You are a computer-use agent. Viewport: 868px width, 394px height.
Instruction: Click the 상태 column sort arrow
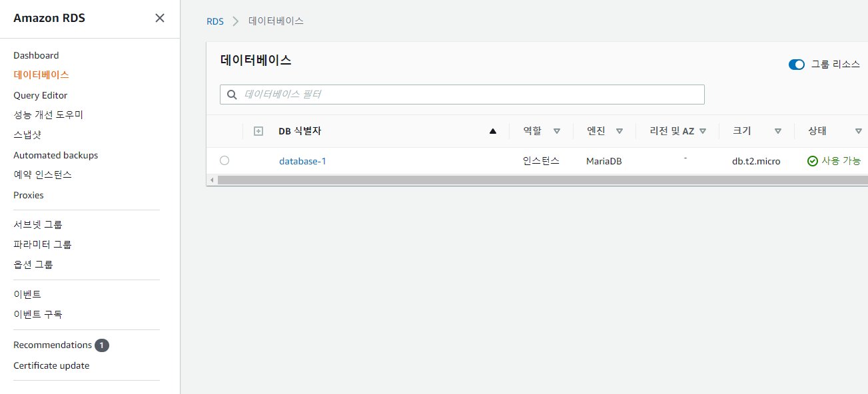click(x=859, y=132)
